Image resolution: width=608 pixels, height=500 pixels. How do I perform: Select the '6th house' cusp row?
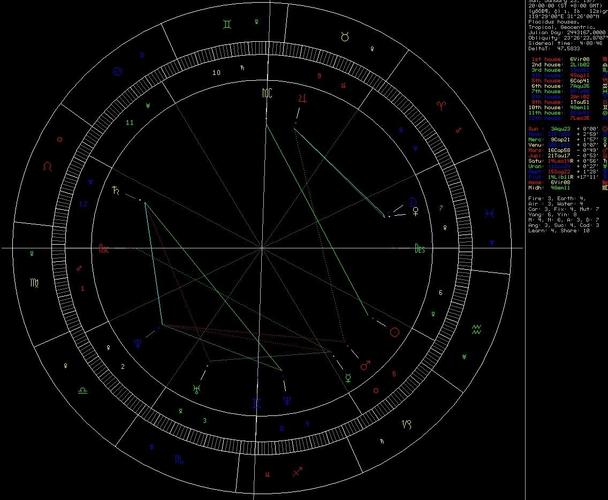pyautogui.click(x=561, y=86)
